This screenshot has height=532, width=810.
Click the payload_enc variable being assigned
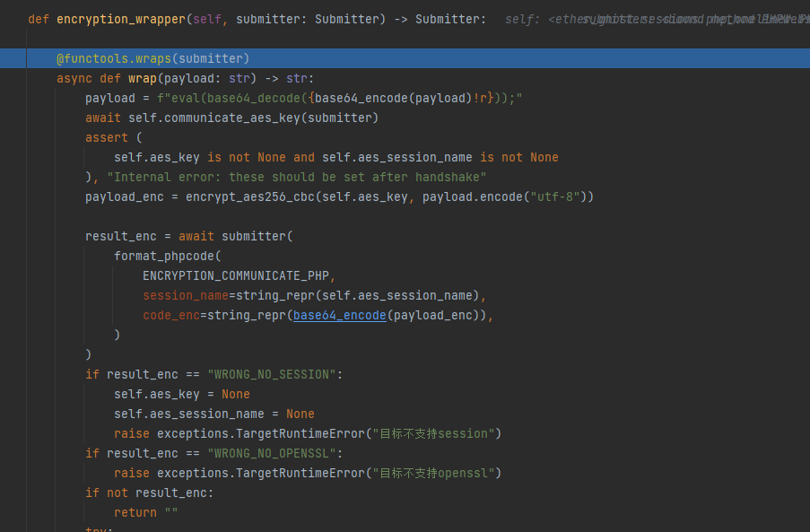[125, 196]
